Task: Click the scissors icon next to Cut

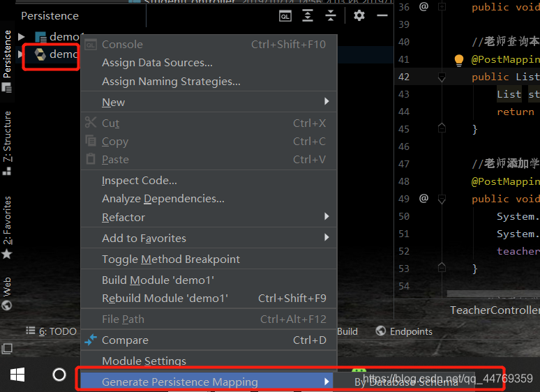Action: (91, 123)
